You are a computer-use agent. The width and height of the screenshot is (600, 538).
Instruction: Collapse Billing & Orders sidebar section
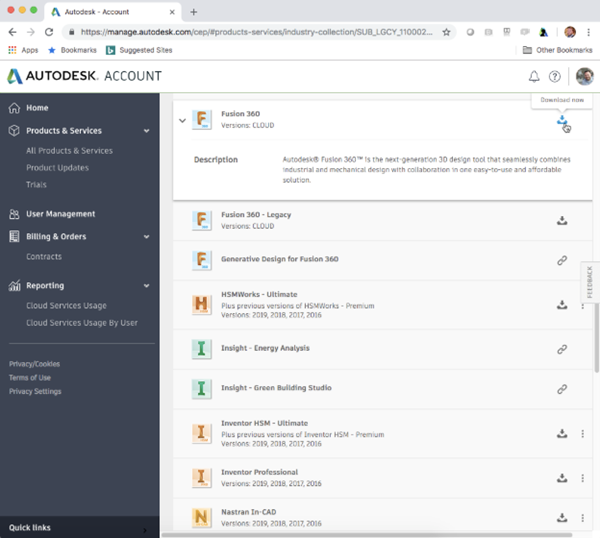(x=147, y=237)
